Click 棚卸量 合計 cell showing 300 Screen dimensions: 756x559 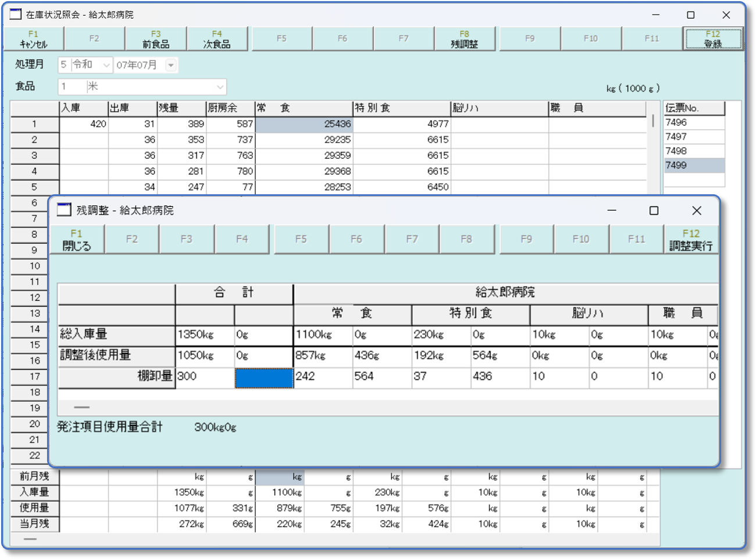point(204,377)
